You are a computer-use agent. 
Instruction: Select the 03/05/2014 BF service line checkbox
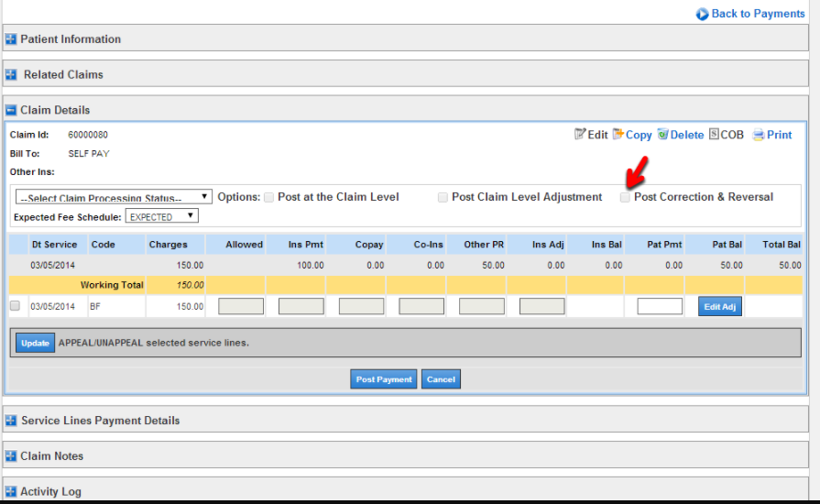click(15, 306)
